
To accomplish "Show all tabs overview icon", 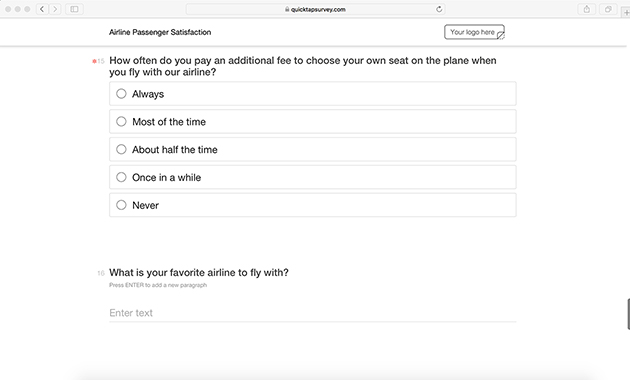I will pyautogui.click(x=608, y=9).
